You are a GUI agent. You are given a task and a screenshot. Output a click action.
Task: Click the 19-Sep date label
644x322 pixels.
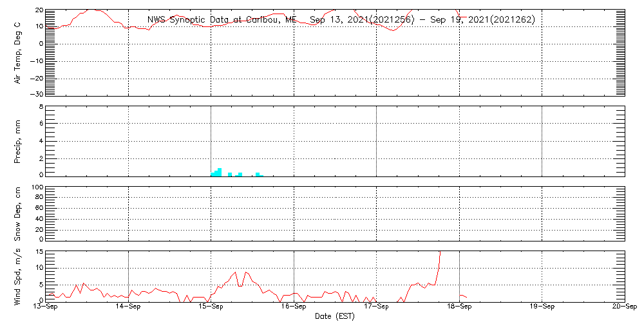pyautogui.click(x=542, y=307)
